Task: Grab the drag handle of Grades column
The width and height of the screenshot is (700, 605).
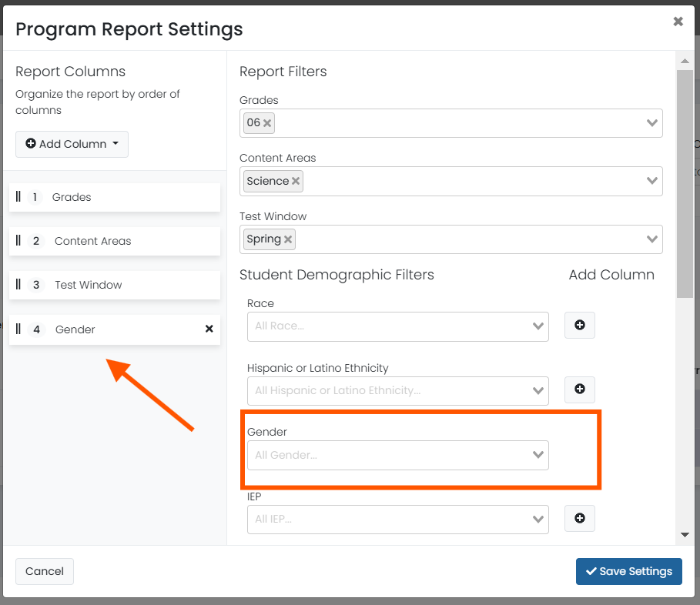Action: 18,197
